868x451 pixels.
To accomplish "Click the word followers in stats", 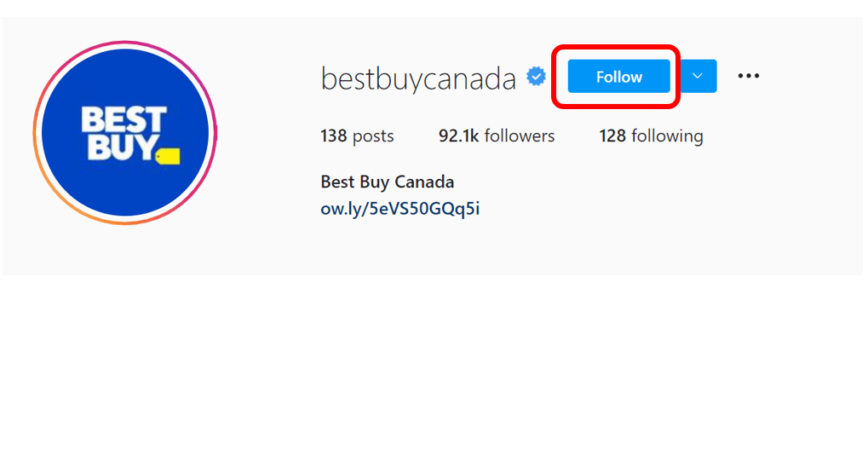I will 520,136.
